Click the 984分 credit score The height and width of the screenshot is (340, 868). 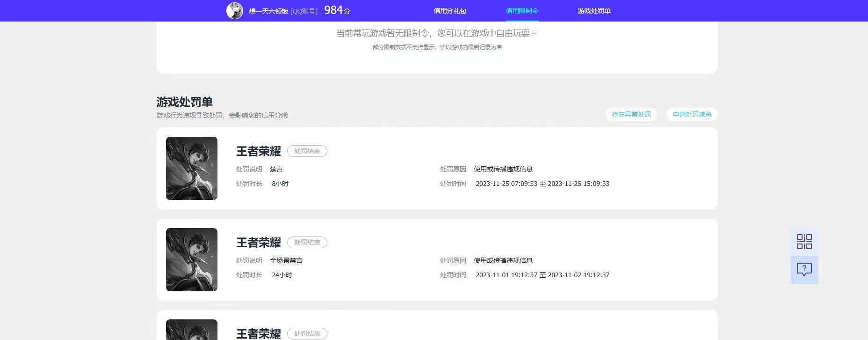337,10
